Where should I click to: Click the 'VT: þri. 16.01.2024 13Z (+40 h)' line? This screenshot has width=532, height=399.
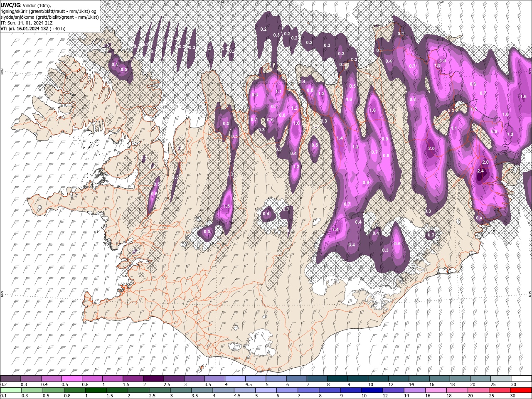[x=33, y=29]
